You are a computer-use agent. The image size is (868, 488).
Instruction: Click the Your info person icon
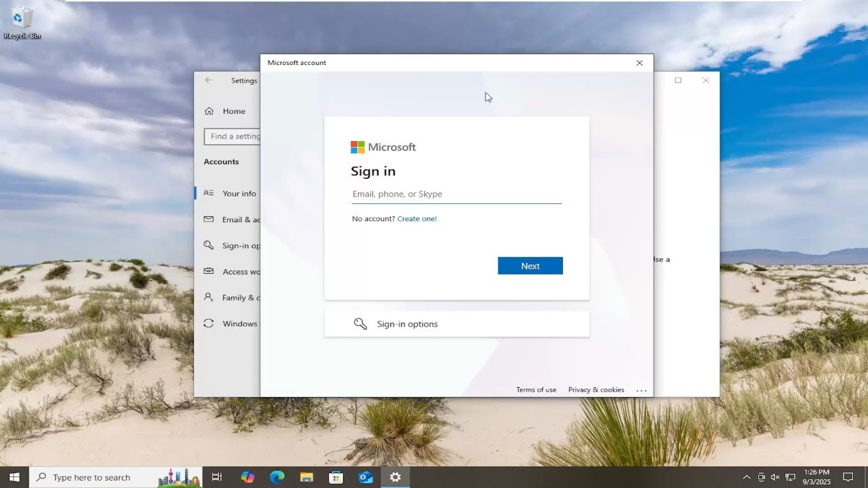(x=209, y=193)
